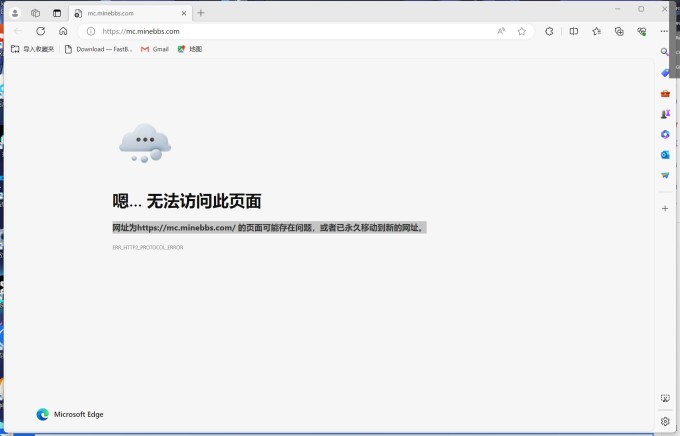Toggle the vertical tabs panel icon

[57, 13]
